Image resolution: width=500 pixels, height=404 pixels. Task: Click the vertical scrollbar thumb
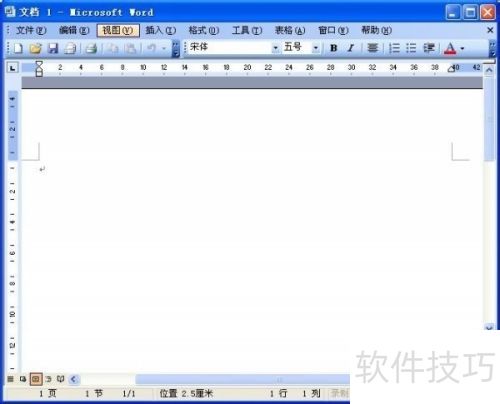tap(489, 118)
